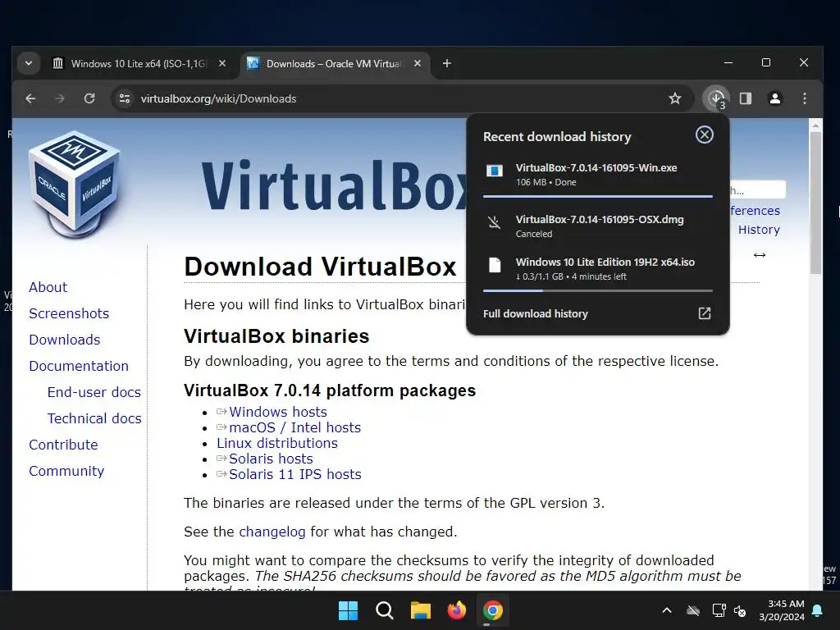Open the changelog link
840x630 pixels.
272,532
